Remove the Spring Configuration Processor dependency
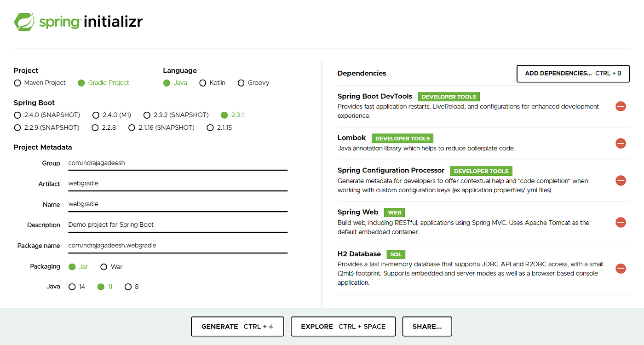The width and height of the screenshot is (644, 345). click(x=621, y=180)
